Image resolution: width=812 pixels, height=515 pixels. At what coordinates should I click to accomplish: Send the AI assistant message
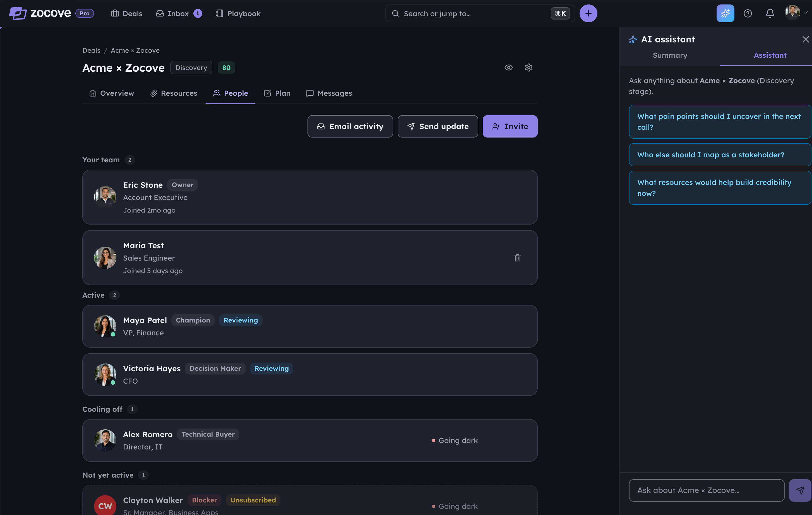[x=800, y=490]
